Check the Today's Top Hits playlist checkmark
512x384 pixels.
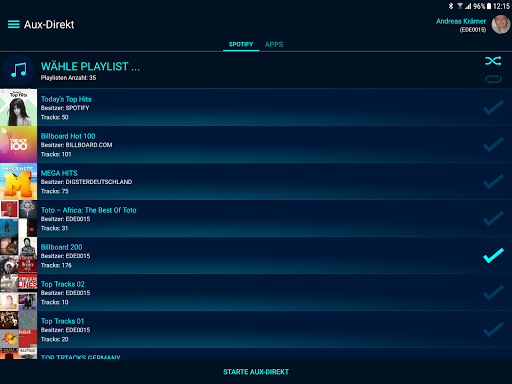[x=493, y=108]
